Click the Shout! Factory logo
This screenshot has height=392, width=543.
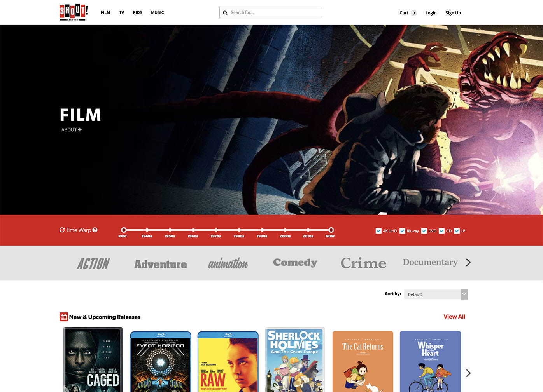[74, 12]
